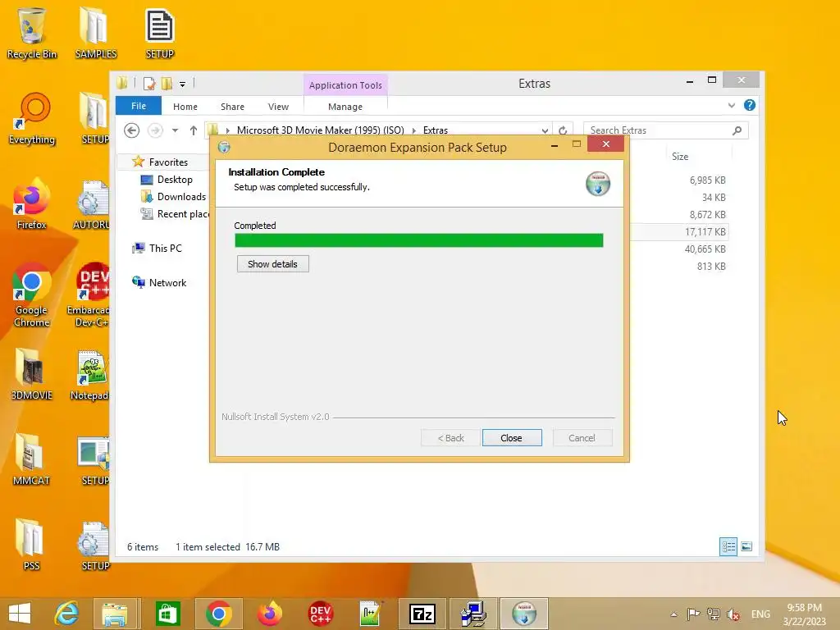Open the network icon in system tray

point(713,614)
